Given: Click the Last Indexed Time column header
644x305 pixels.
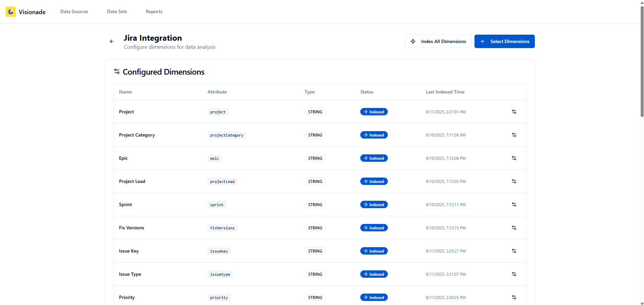Looking at the screenshot, I should (445, 92).
